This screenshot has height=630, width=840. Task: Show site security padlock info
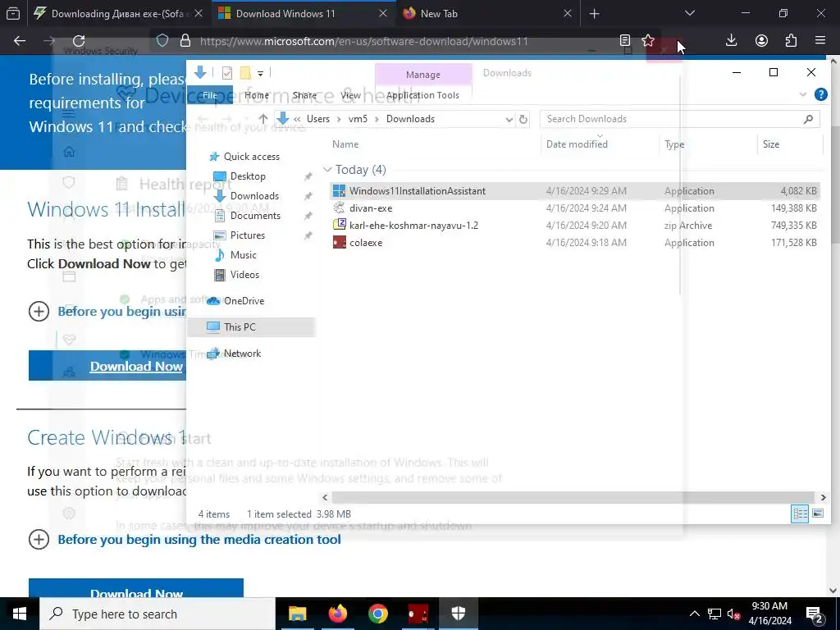coord(185,41)
